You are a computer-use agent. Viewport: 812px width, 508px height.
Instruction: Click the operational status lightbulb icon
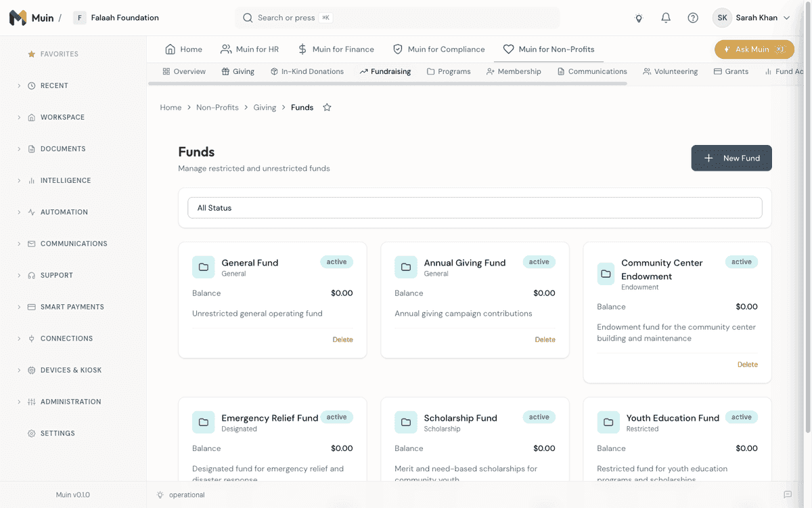coord(160,495)
